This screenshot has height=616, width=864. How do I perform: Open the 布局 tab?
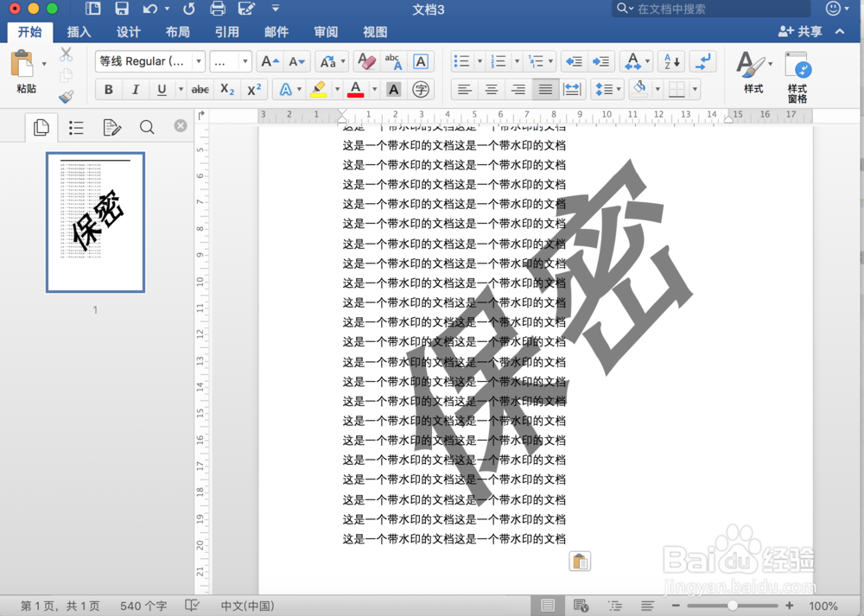tap(178, 32)
